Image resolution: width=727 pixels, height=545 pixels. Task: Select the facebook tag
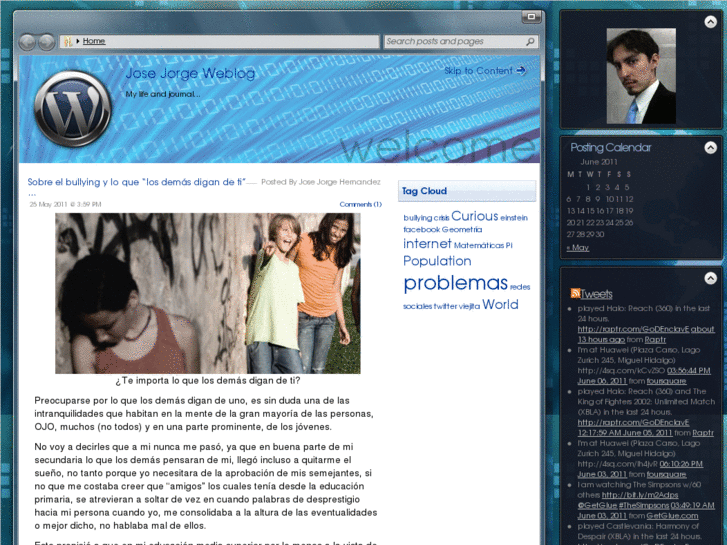(x=421, y=230)
